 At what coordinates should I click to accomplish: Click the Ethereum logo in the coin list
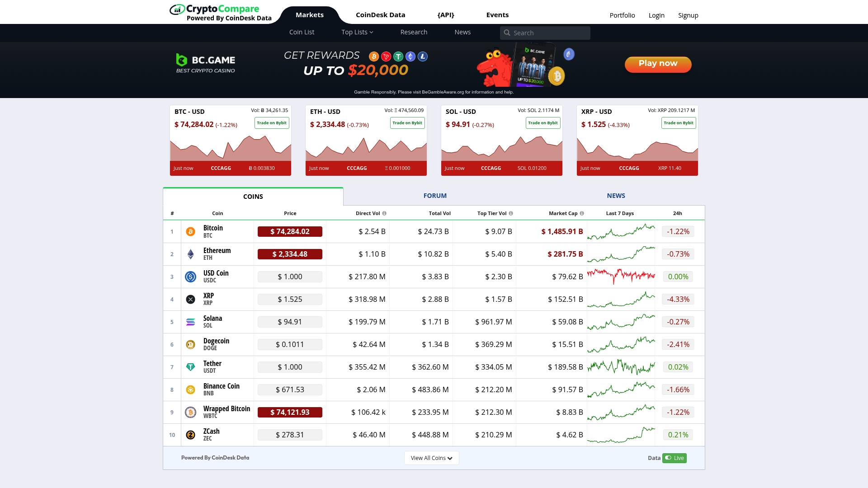191,254
